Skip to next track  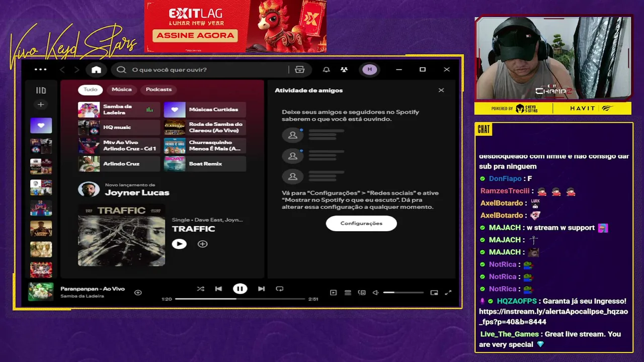(261, 289)
